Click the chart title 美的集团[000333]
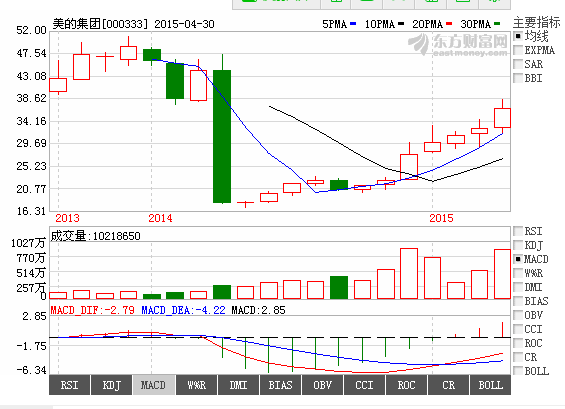 101,24
